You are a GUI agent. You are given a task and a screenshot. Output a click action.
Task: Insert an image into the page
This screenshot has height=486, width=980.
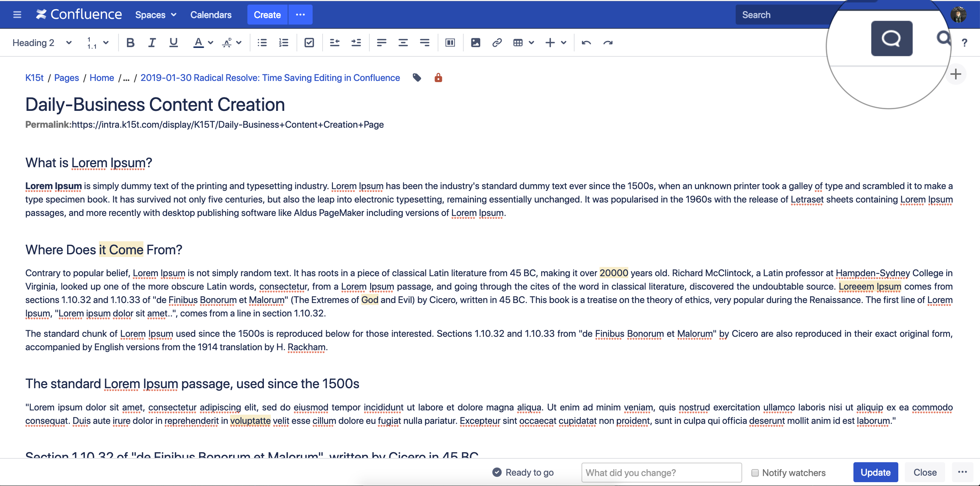pos(475,43)
